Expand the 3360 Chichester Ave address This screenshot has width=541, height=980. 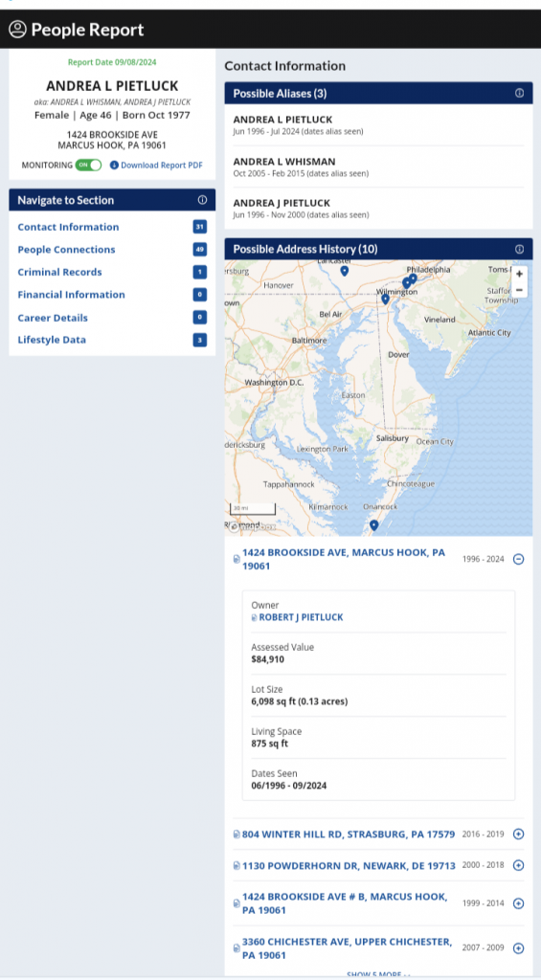click(518, 948)
